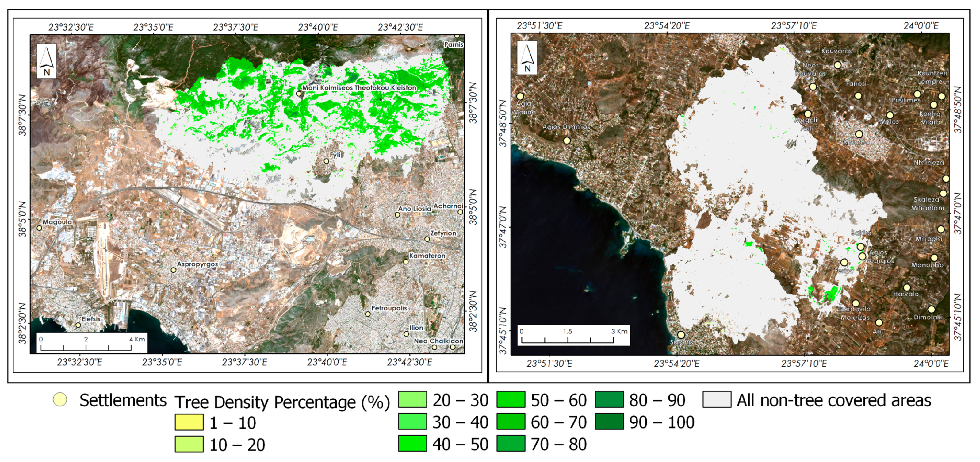Screen dimensions: 980x462
Task: Click the 1 – 10 yellow legend swatch
Action: (189, 422)
